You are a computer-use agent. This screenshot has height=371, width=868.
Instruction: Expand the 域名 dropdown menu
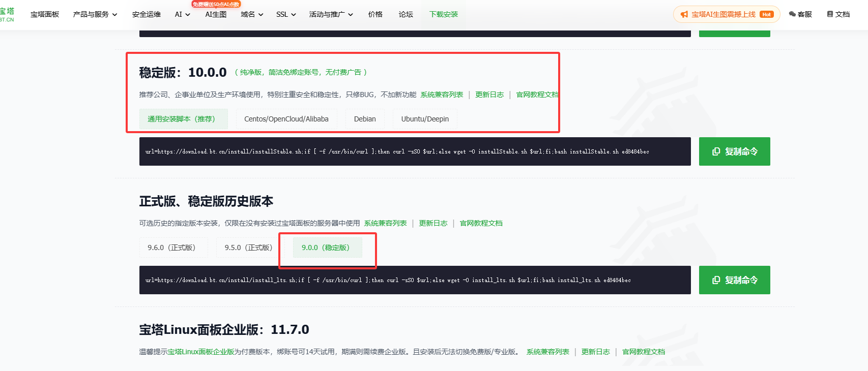[252, 14]
